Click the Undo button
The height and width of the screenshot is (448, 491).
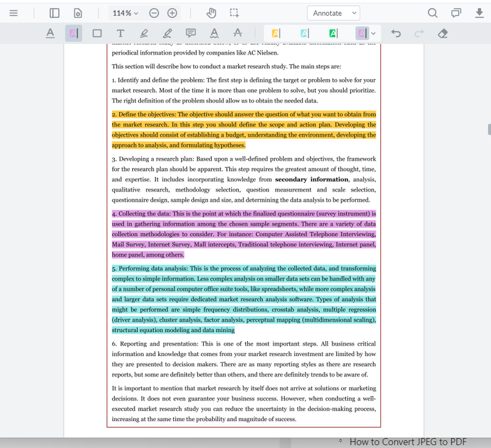coord(396,33)
